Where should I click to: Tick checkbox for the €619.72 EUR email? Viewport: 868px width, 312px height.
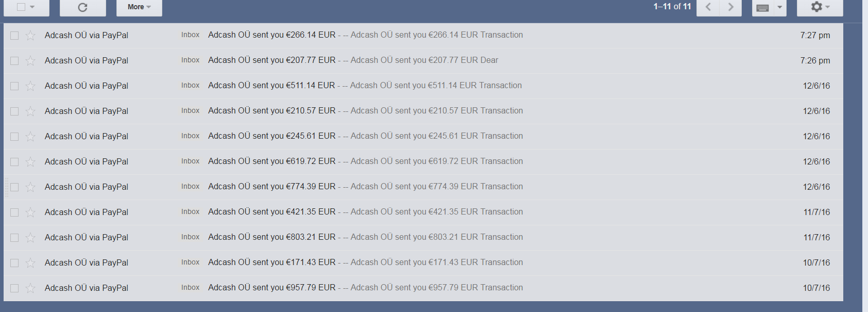(x=14, y=162)
